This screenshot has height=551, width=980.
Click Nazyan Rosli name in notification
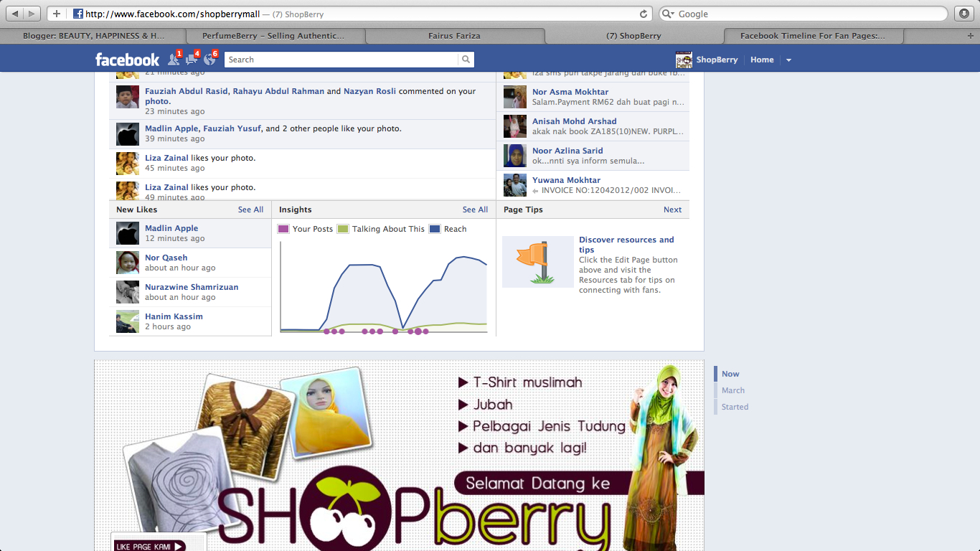pyautogui.click(x=369, y=91)
